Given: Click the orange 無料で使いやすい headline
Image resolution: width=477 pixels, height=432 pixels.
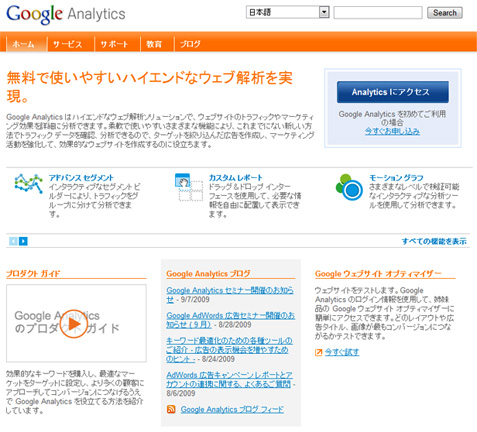Looking at the screenshot, I should tap(150, 87).
